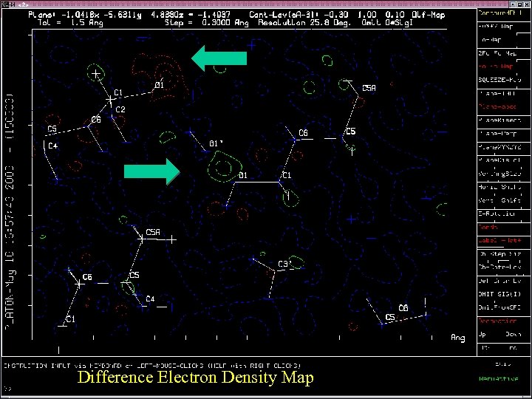
Task: Choose the Fo-Map option in the side menu
Action: (491, 40)
